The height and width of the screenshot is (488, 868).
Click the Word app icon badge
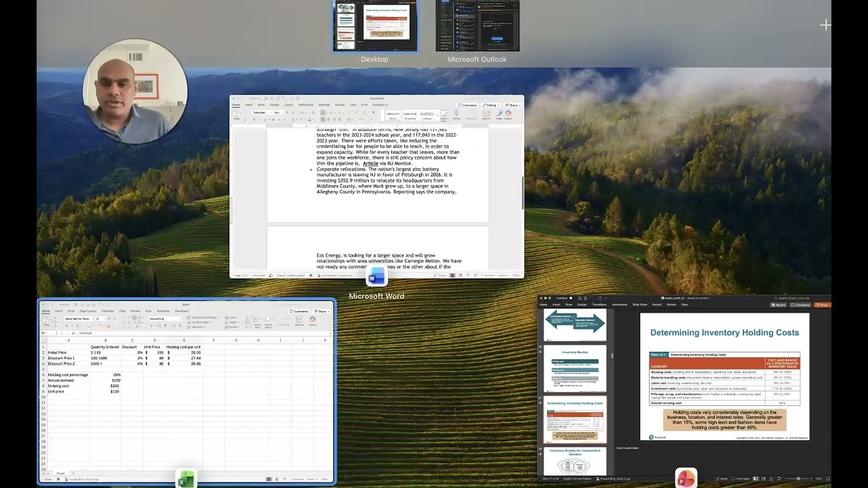pos(376,277)
